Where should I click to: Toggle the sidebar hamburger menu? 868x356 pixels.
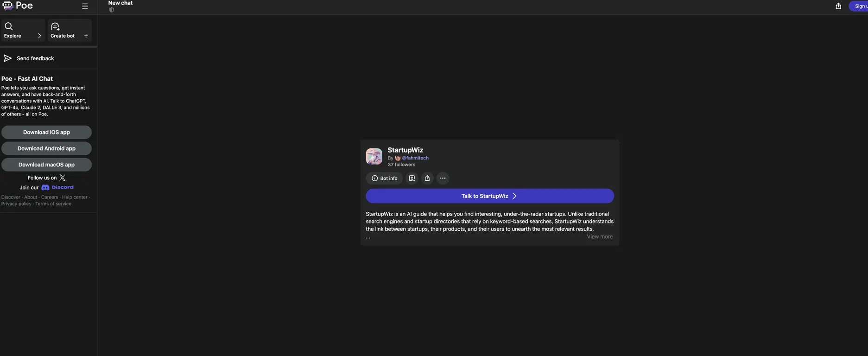coord(85,6)
